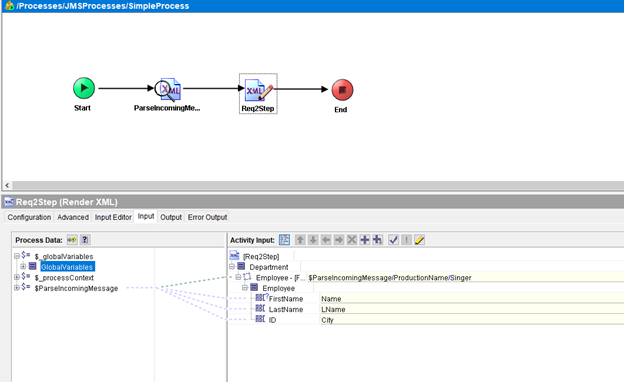Click the Add Child plus icon
The image size is (624, 382).
pos(377,240)
